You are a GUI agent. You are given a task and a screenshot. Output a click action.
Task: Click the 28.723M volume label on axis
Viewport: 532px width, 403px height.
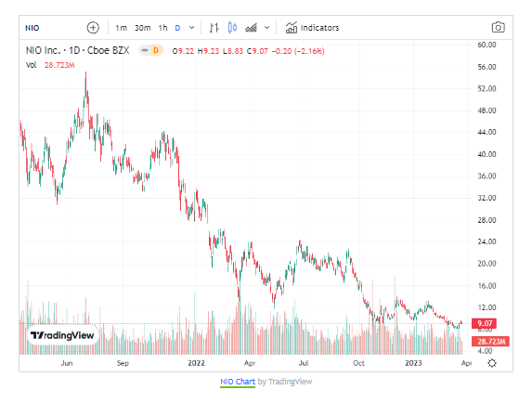(x=490, y=342)
